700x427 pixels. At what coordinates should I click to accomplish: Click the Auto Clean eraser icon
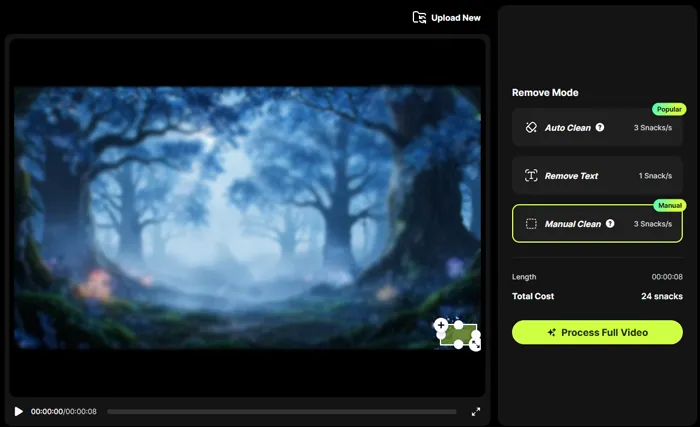click(531, 127)
